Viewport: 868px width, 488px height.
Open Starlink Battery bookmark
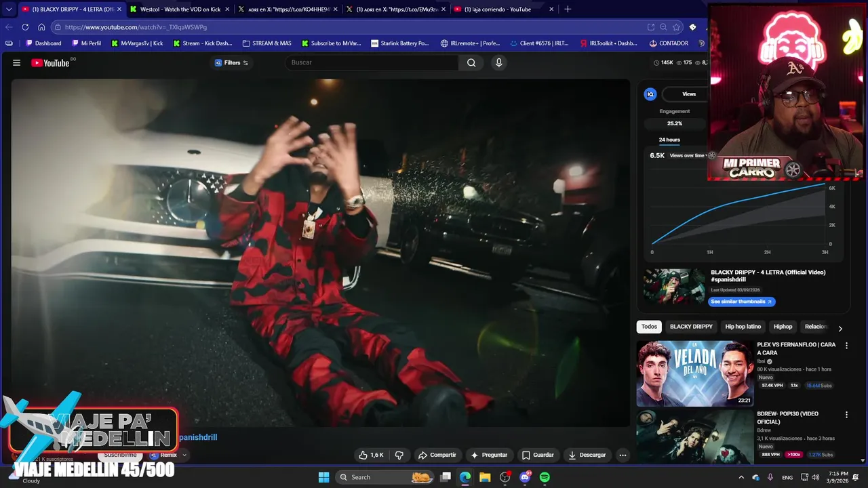(x=400, y=43)
